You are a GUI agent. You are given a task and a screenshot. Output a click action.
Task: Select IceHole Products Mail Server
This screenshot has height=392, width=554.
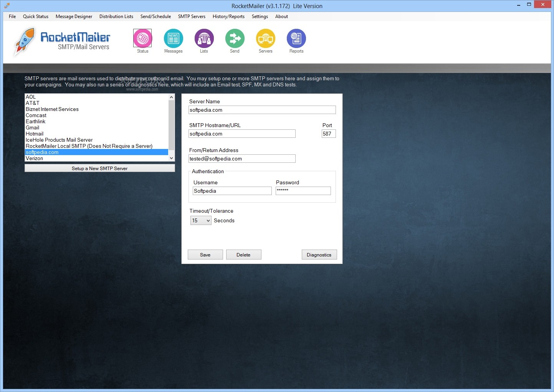96,140
